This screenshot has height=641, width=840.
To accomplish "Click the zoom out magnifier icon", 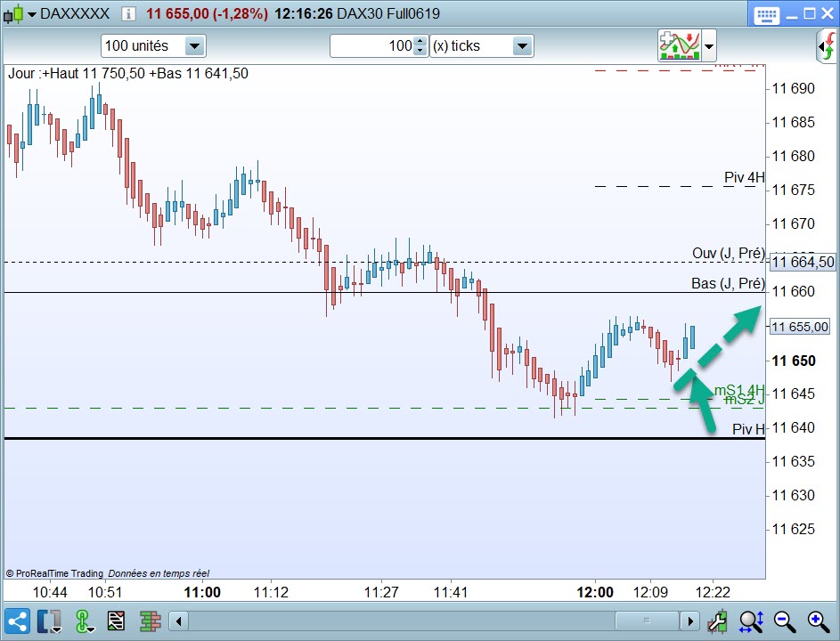I will point(784,621).
